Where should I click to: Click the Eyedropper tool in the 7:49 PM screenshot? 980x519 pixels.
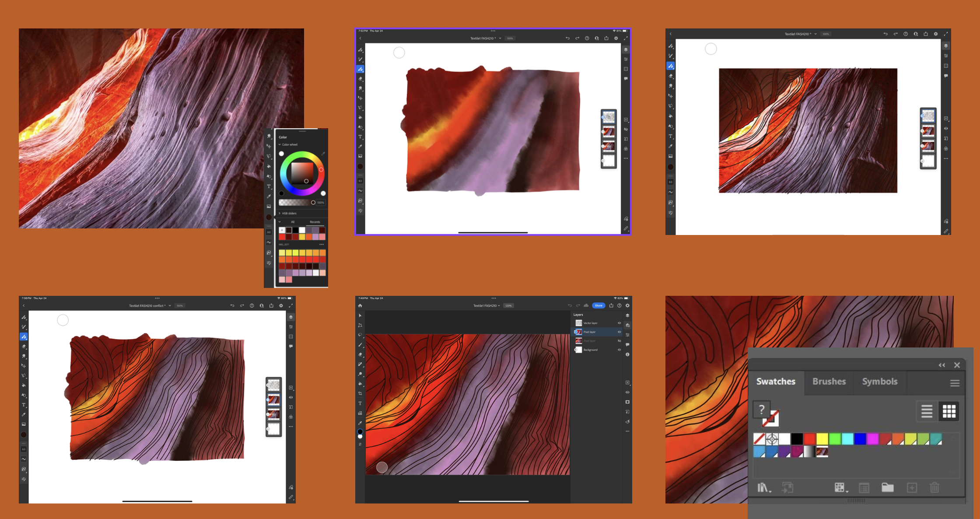[360, 423]
